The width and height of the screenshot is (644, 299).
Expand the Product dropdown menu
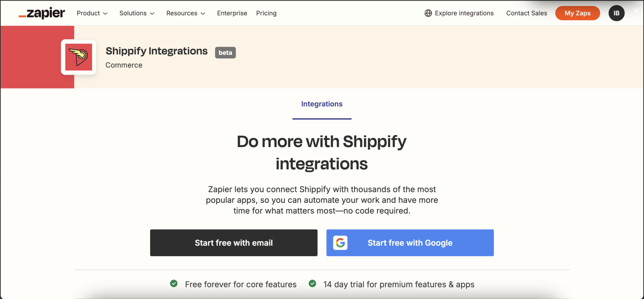(92, 13)
